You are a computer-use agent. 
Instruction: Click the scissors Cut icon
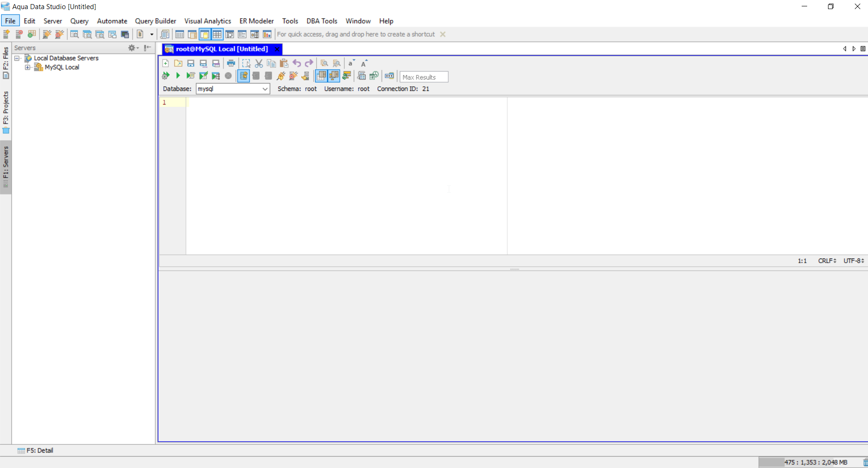click(x=259, y=63)
